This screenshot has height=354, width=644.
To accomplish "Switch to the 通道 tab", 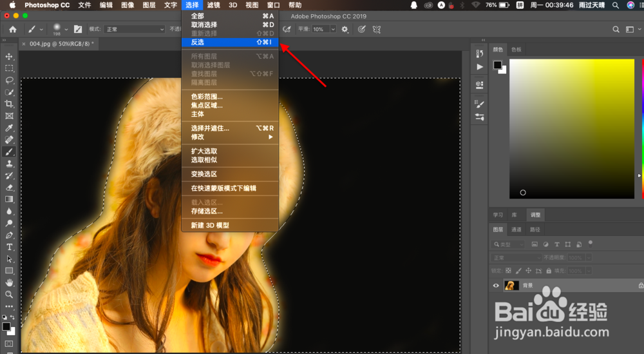I will pos(516,230).
